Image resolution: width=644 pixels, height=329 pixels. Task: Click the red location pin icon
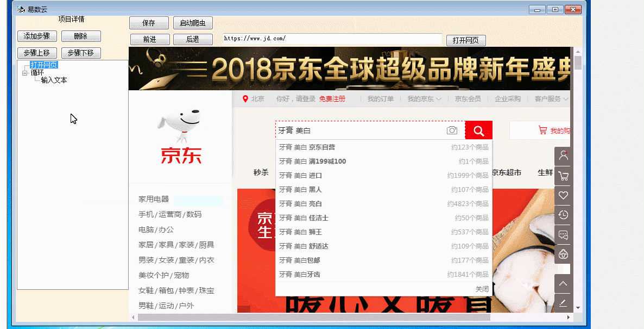tap(245, 99)
